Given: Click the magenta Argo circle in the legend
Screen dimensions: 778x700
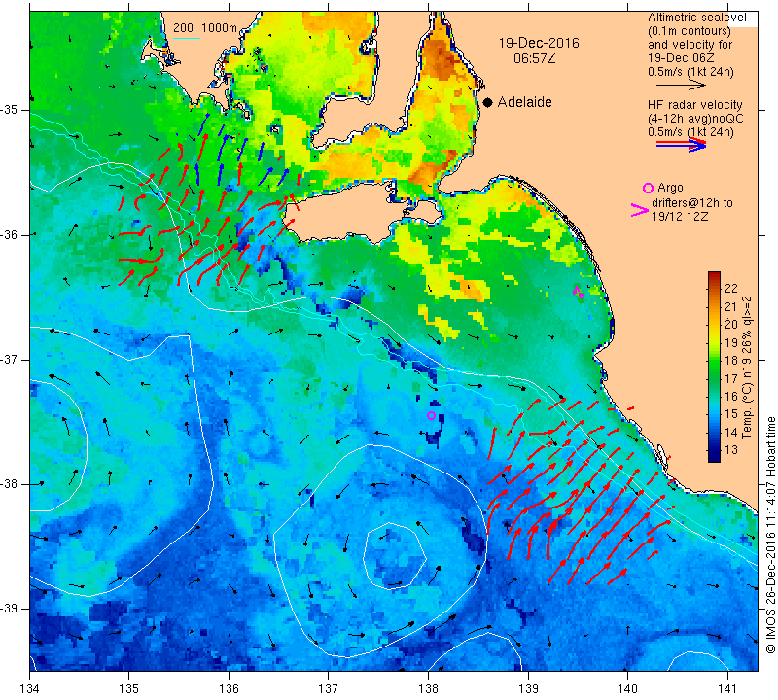Looking at the screenshot, I should click(648, 188).
